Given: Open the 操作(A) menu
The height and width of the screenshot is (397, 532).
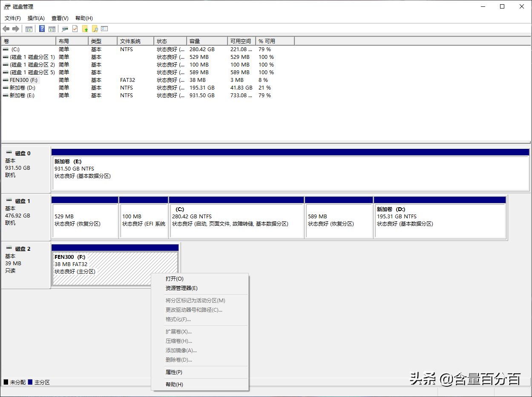Looking at the screenshot, I should [36, 18].
